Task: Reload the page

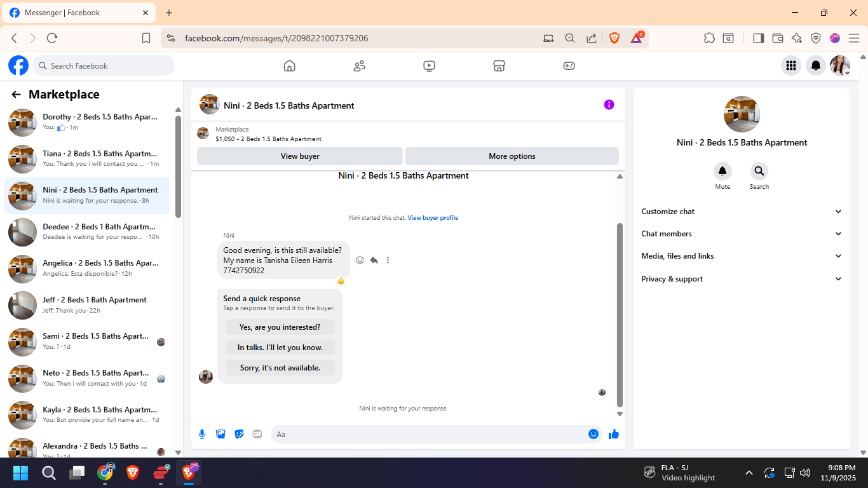Action: coord(52,38)
